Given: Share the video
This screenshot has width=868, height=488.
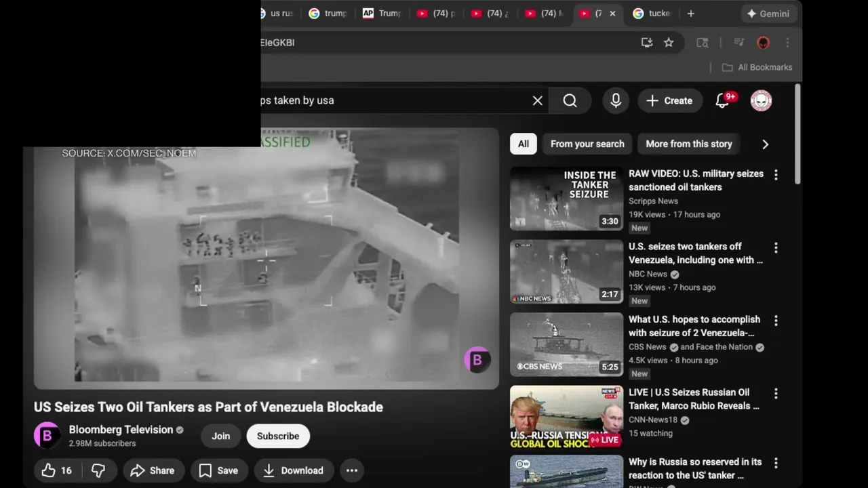Looking at the screenshot, I should coord(153,470).
